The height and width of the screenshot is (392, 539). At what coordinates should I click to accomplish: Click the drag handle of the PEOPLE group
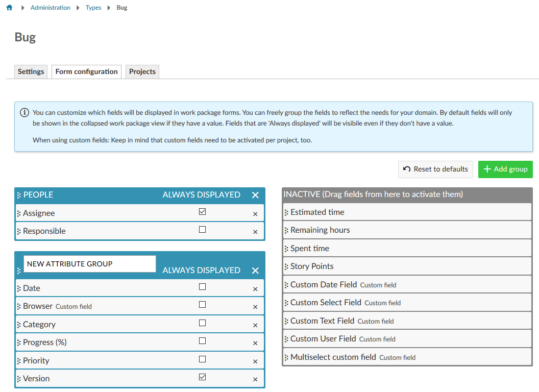(x=19, y=194)
